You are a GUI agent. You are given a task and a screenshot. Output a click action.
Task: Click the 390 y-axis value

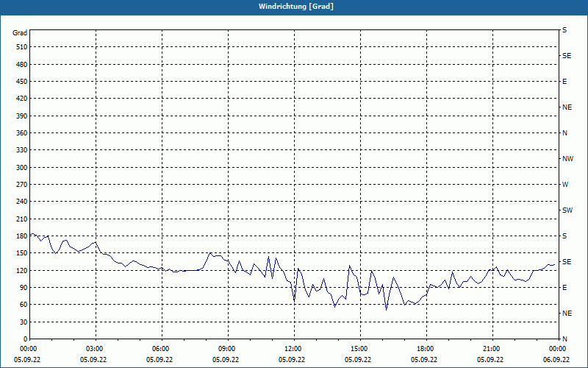(x=22, y=116)
